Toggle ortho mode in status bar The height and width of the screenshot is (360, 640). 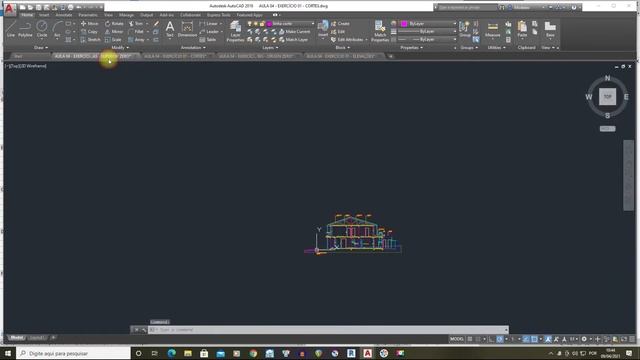tap(491, 339)
